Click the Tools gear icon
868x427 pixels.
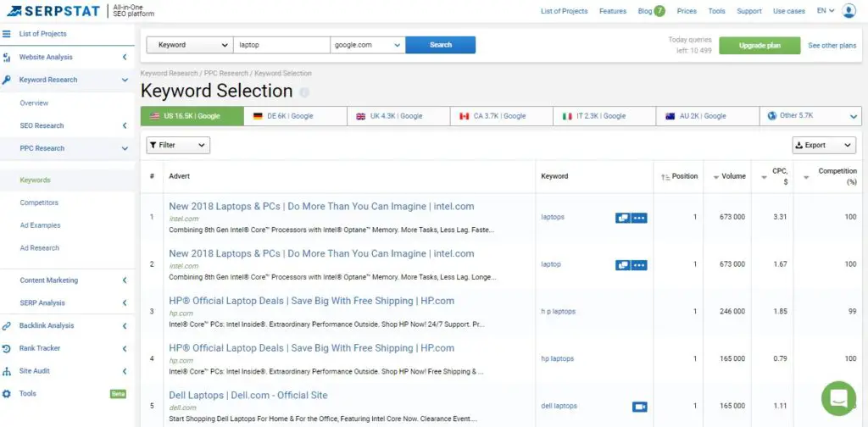(x=7, y=394)
